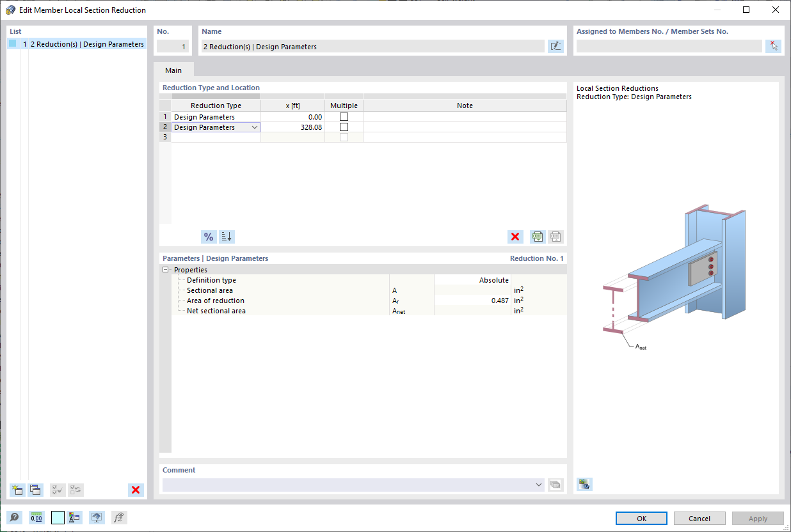Apply the changes without closing

758,518
